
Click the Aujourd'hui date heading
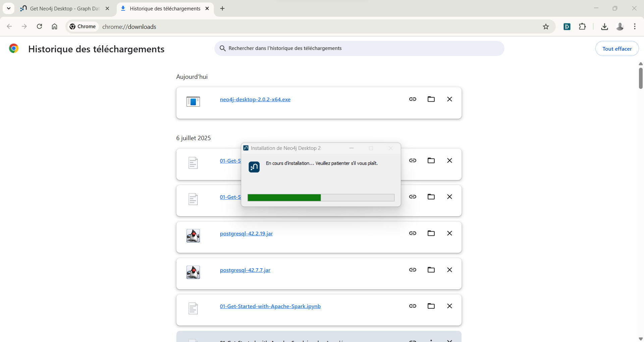coord(192,77)
